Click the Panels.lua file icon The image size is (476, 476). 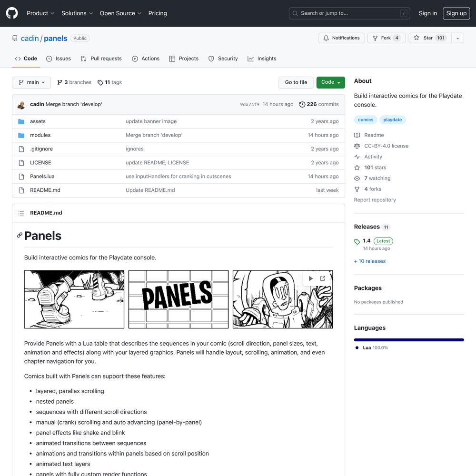21,177
